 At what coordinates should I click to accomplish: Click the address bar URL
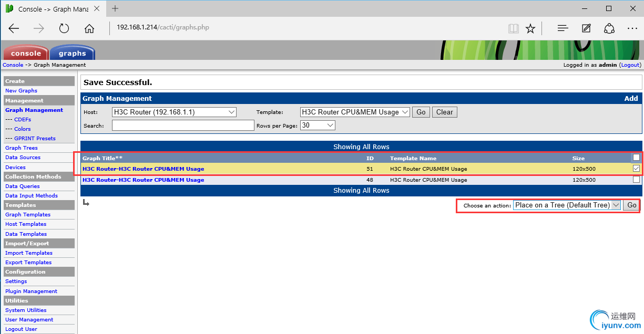(x=163, y=27)
